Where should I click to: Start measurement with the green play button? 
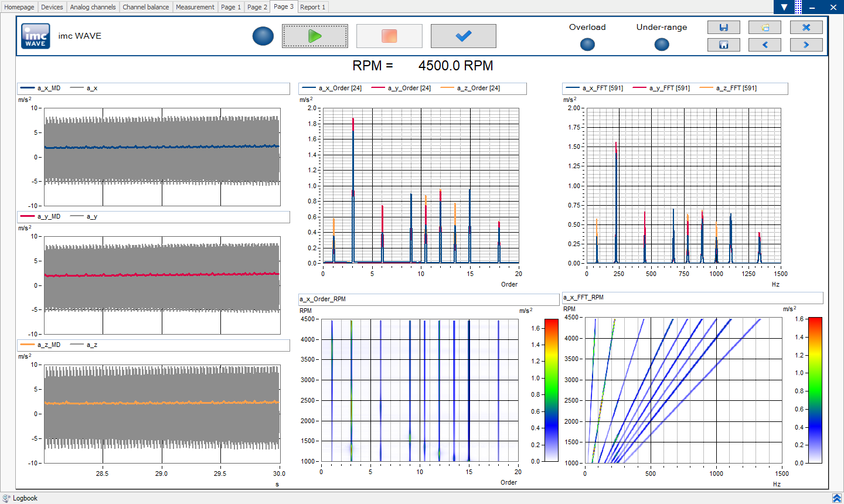coord(315,36)
